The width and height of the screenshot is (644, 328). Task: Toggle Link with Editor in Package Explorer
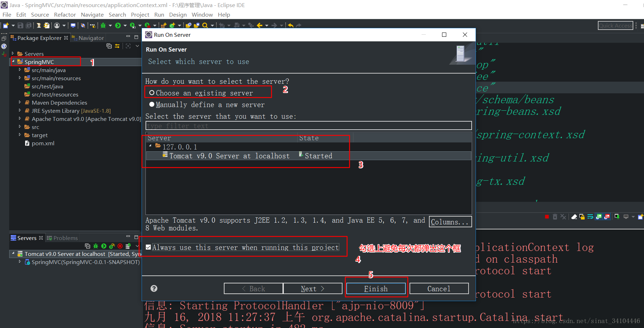[x=117, y=46]
